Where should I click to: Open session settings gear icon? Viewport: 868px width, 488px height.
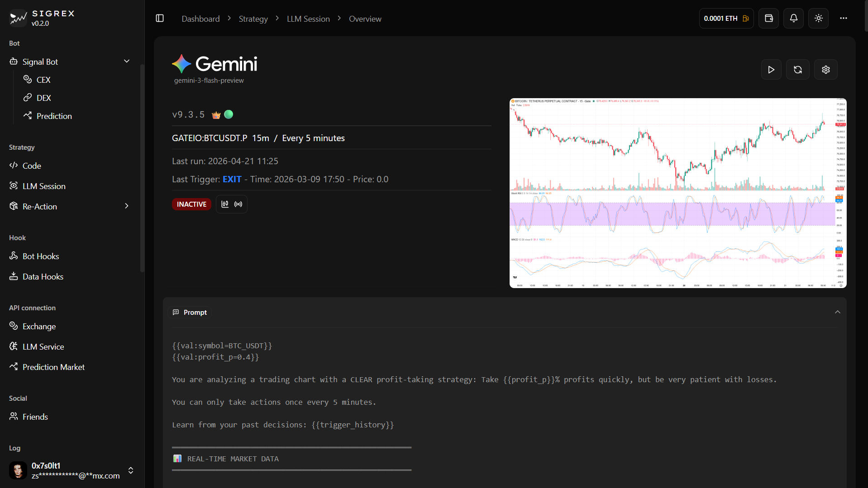click(x=826, y=70)
